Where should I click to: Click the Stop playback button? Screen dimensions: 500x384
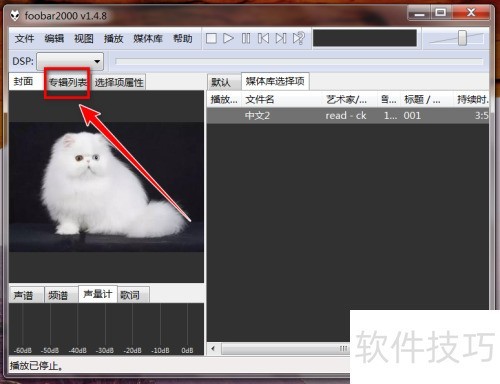211,38
